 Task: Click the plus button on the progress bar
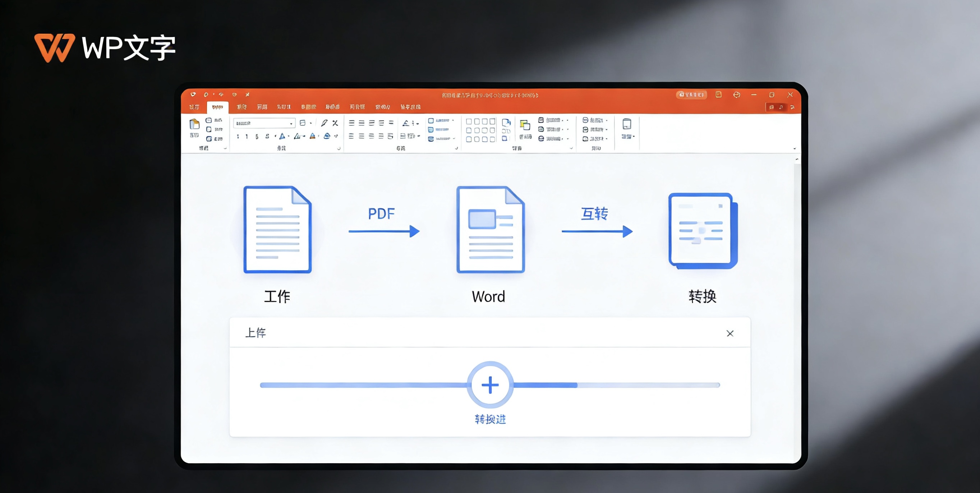click(x=490, y=384)
